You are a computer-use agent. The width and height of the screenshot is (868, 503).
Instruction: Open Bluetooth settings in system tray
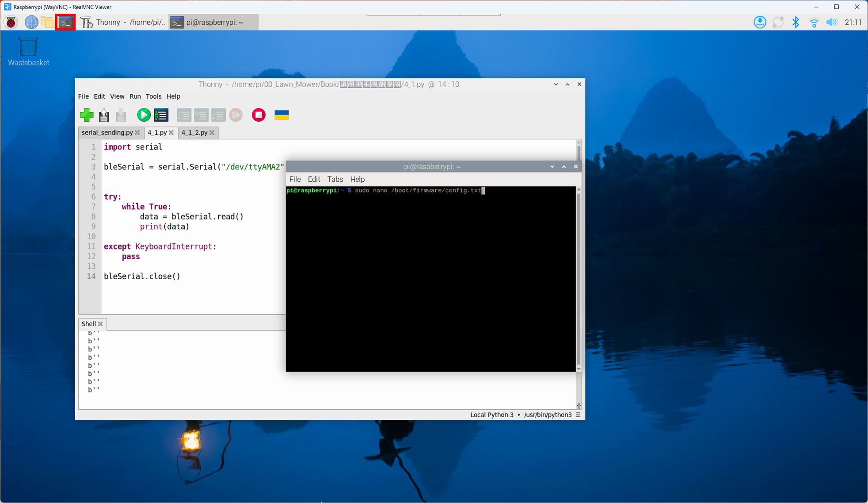point(796,22)
